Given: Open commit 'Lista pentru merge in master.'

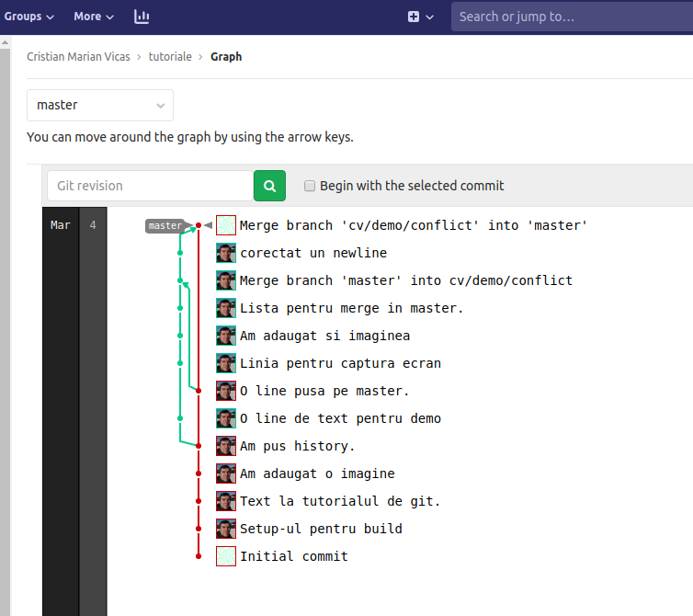Looking at the screenshot, I should 351,308.
